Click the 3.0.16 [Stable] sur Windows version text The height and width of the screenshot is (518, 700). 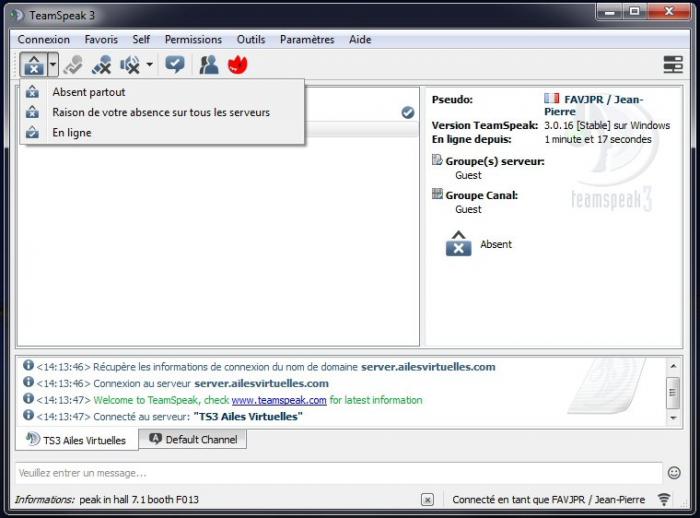[x=607, y=125]
